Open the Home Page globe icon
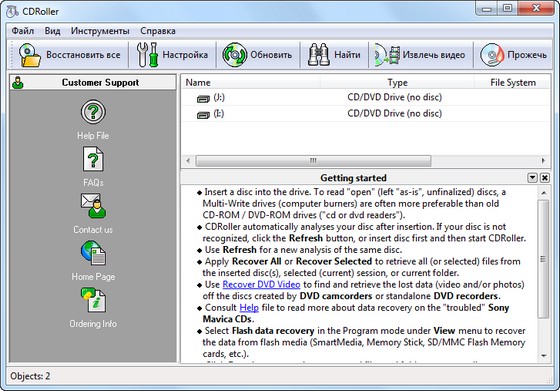 (93, 253)
